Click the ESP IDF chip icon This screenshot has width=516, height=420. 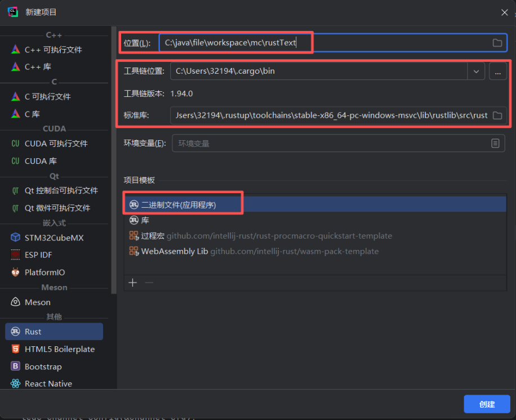(15, 254)
